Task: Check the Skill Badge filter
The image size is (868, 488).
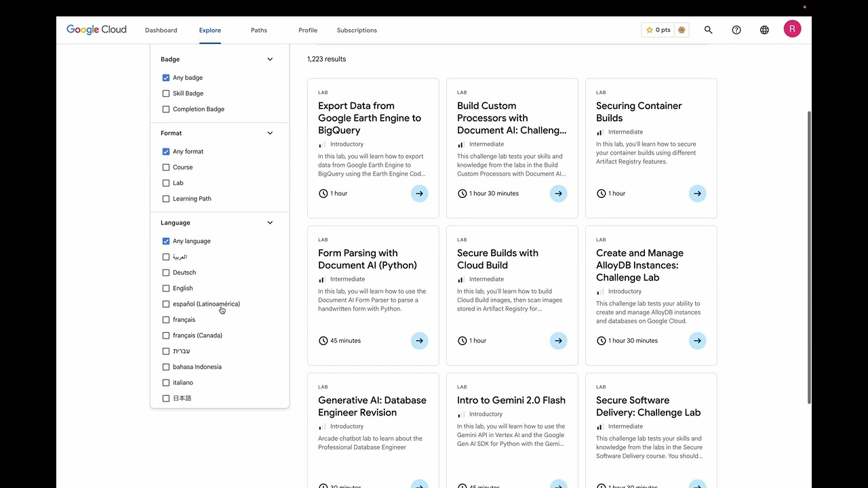Action: point(165,94)
